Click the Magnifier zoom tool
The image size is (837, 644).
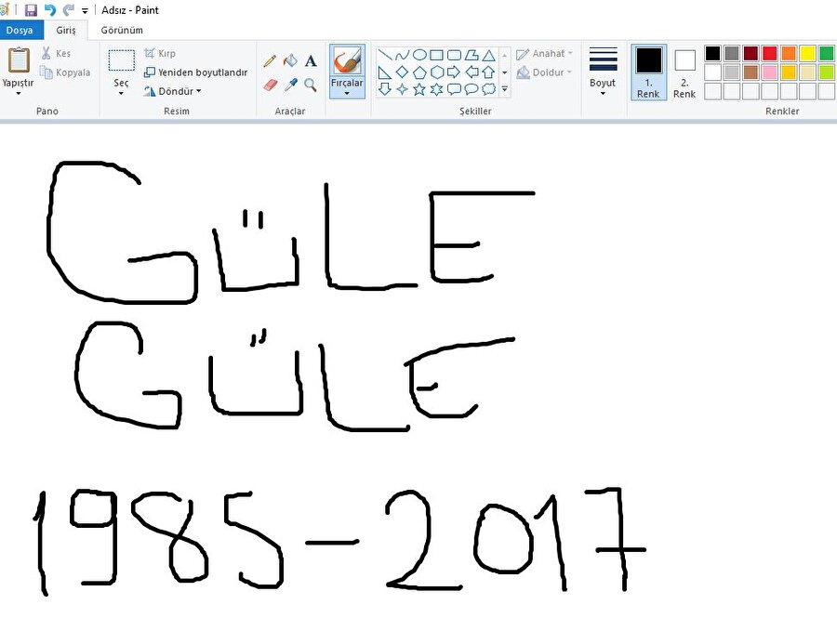311,85
